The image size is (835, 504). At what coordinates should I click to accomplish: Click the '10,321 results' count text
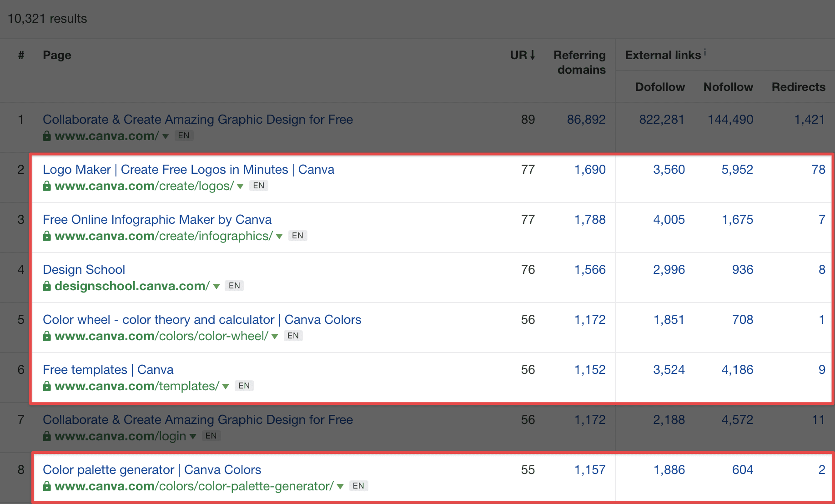47,19
